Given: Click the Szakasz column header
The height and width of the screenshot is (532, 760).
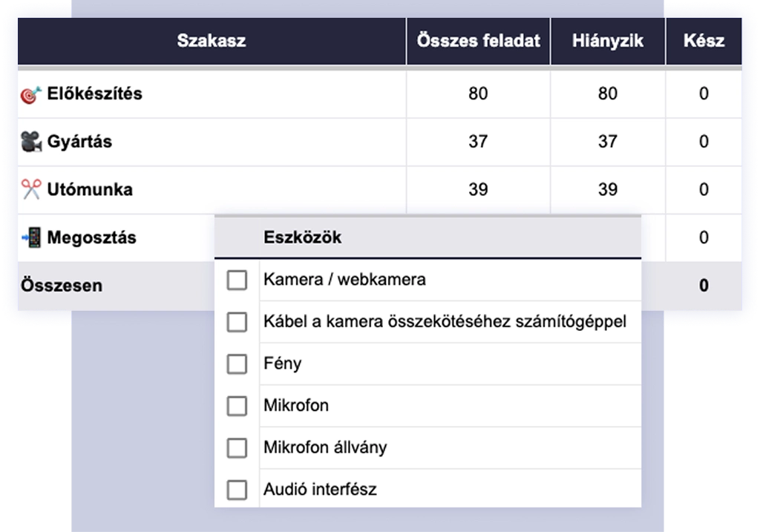Looking at the screenshot, I should (212, 41).
